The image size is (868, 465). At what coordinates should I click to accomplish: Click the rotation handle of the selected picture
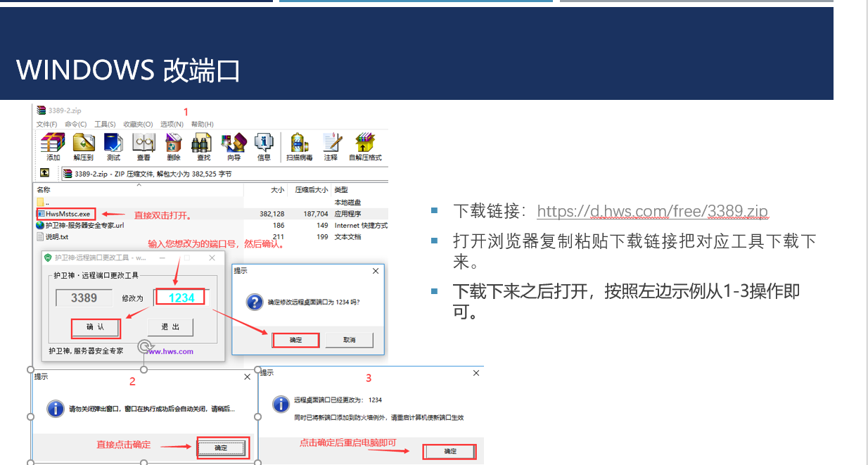pyautogui.click(x=144, y=346)
